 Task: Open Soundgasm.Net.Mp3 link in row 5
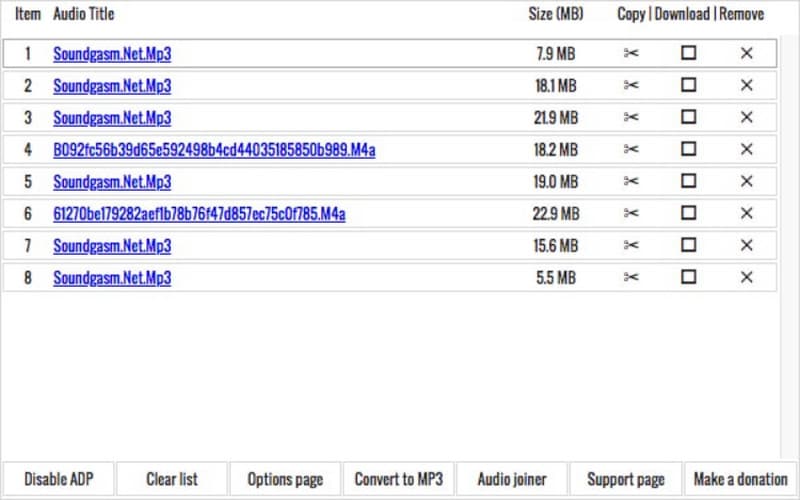coord(112,182)
